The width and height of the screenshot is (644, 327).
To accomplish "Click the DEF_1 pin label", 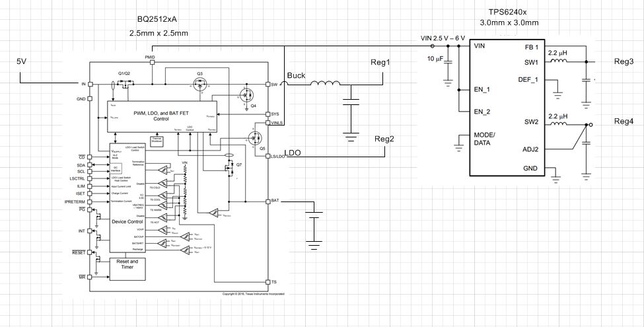I will (x=528, y=80).
